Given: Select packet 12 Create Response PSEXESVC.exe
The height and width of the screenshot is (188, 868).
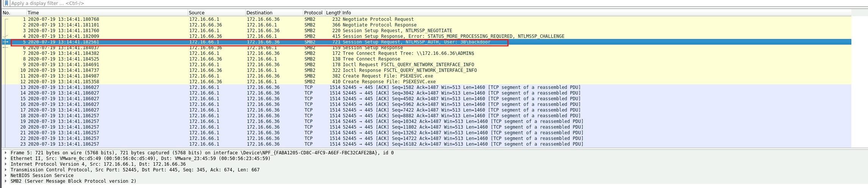Looking at the screenshot, I should click(427, 82).
